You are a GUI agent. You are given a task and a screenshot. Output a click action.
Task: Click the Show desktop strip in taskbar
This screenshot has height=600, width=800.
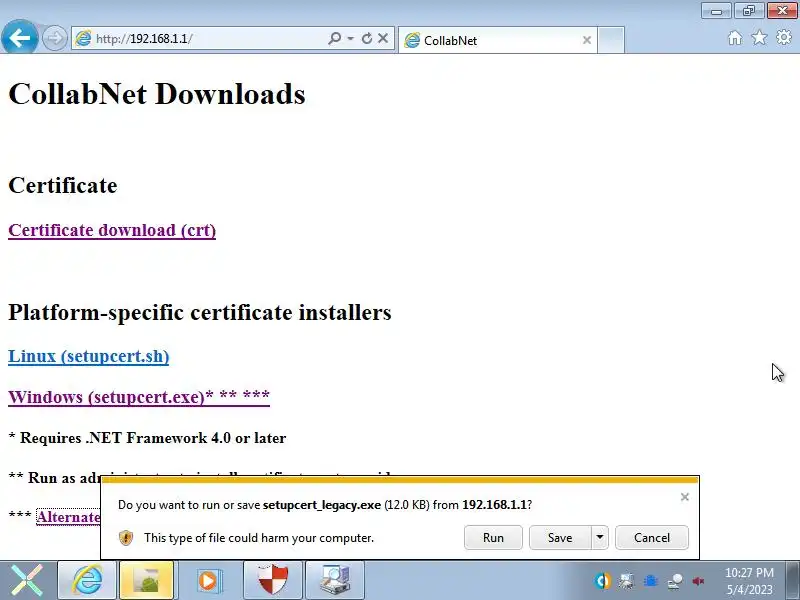[x=793, y=580]
